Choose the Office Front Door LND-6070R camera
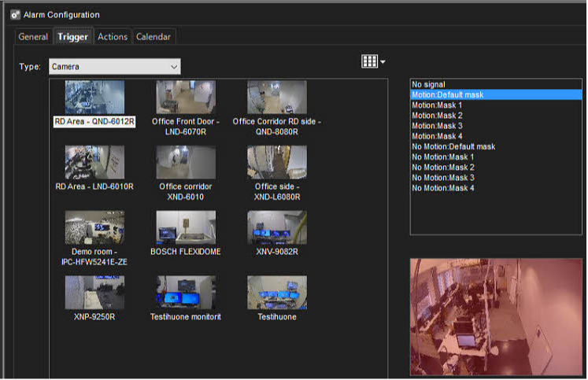588x380 pixels. pyautogui.click(x=186, y=98)
